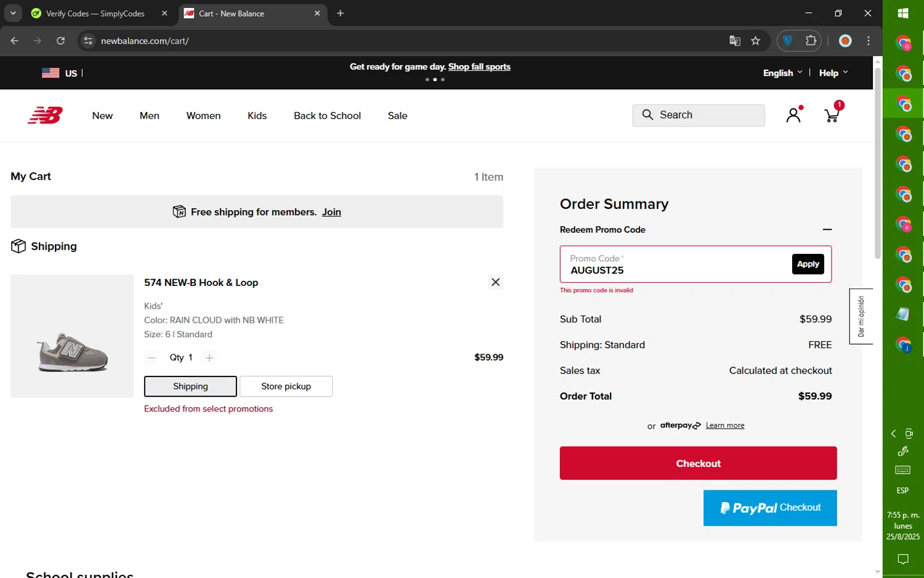Remove 574 NEW-B item with X icon
The image size is (924, 578).
point(495,282)
